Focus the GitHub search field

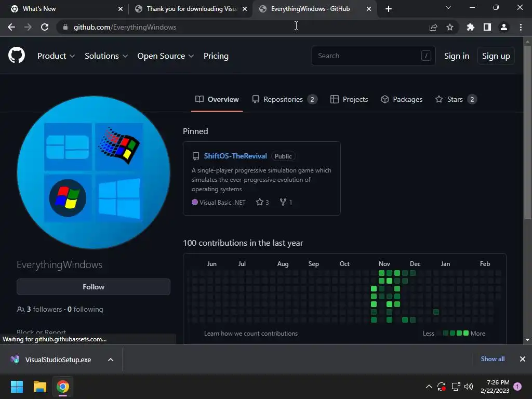373,56
